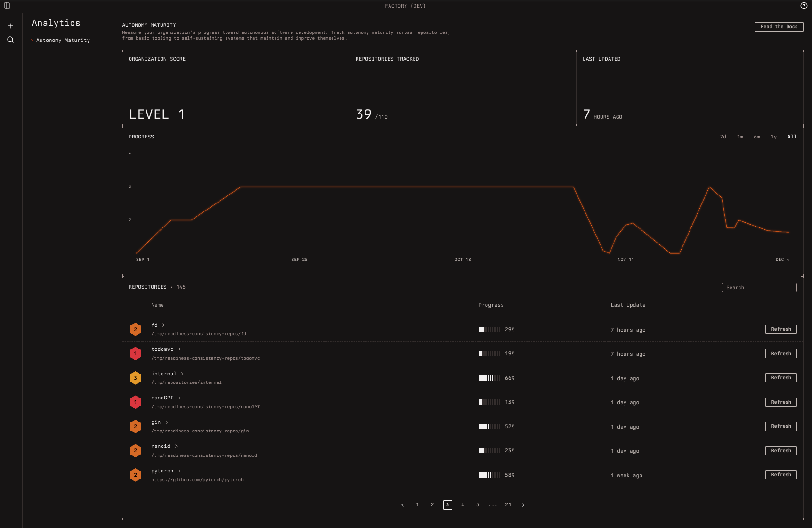Click the 7 HOURS AGO last updated value
The image size is (812, 528).
(x=602, y=114)
